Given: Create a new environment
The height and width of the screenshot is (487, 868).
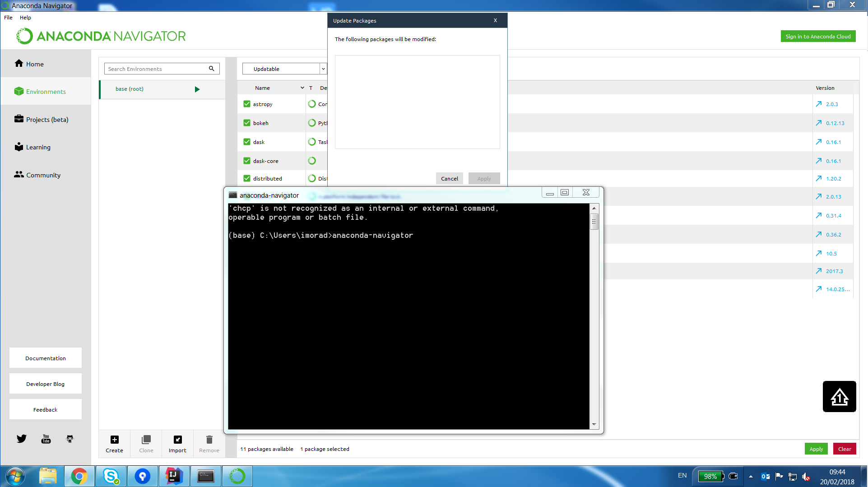Looking at the screenshot, I should [114, 444].
